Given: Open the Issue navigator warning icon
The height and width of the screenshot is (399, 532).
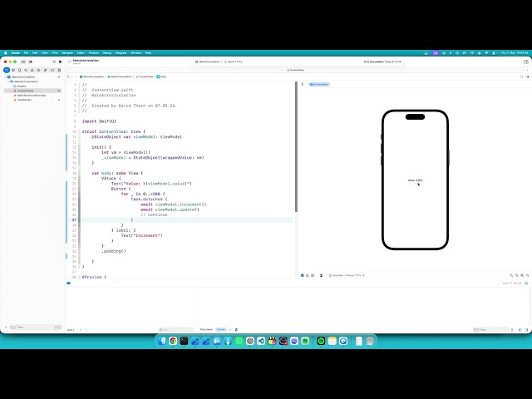Looking at the screenshot, I should (32, 70).
